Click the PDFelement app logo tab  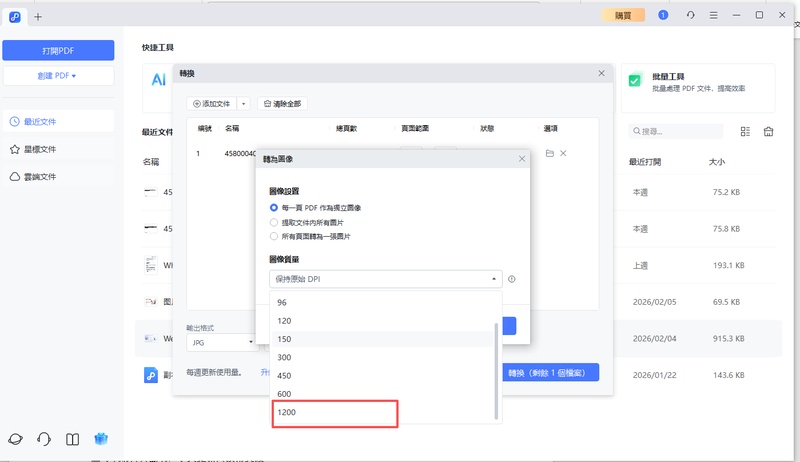[x=15, y=17]
